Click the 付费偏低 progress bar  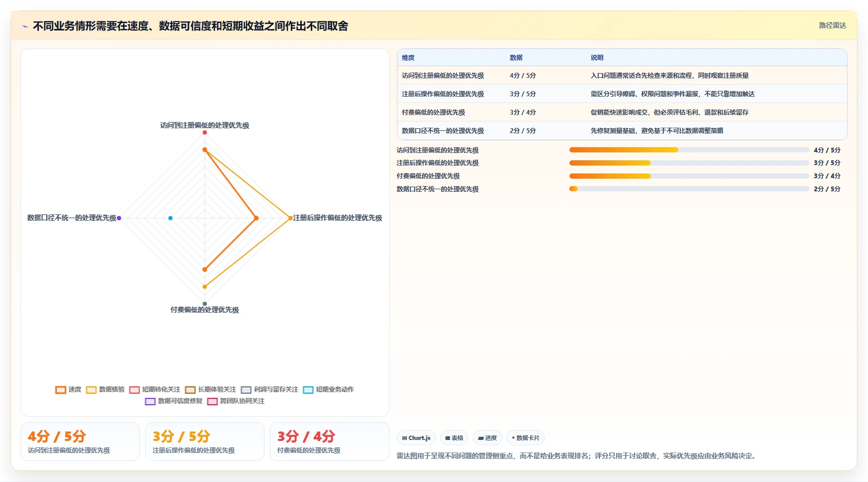(689, 176)
